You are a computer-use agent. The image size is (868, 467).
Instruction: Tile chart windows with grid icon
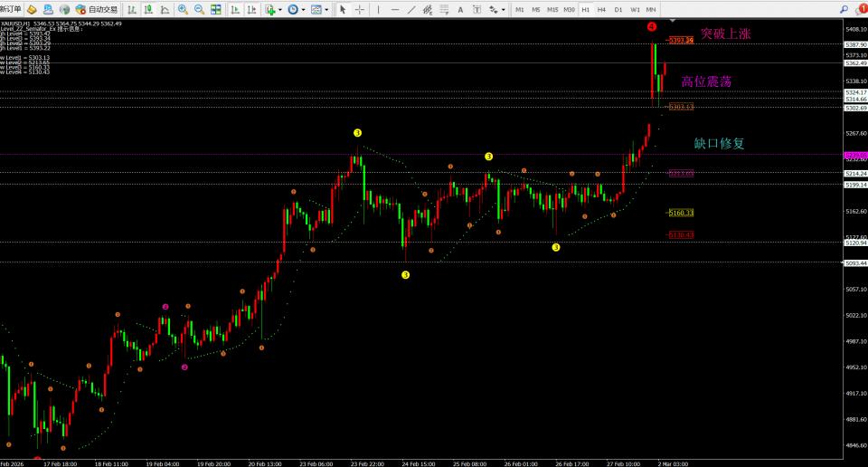(x=216, y=9)
